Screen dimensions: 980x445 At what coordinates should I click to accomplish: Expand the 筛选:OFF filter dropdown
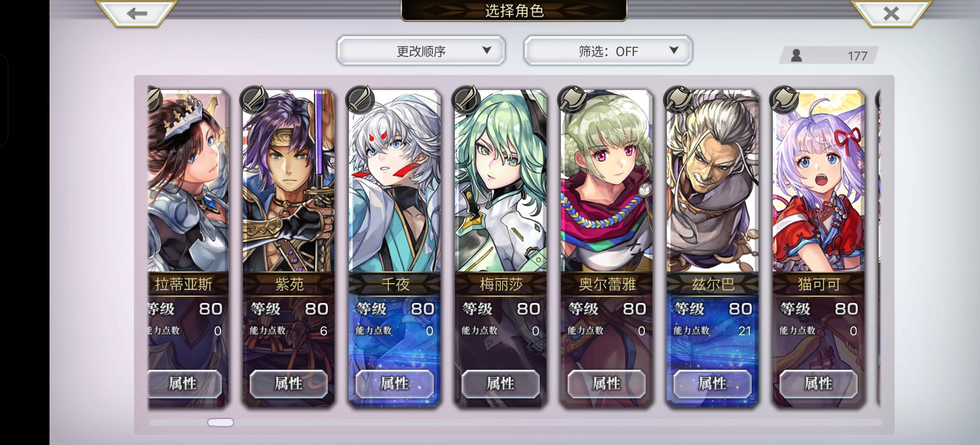tap(608, 50)
